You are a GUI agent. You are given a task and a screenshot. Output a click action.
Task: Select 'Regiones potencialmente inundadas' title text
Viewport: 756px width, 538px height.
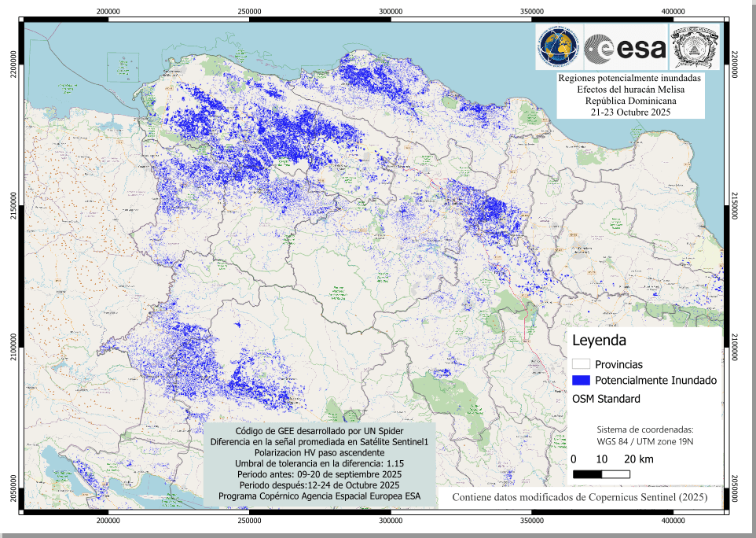click(630, 79)
